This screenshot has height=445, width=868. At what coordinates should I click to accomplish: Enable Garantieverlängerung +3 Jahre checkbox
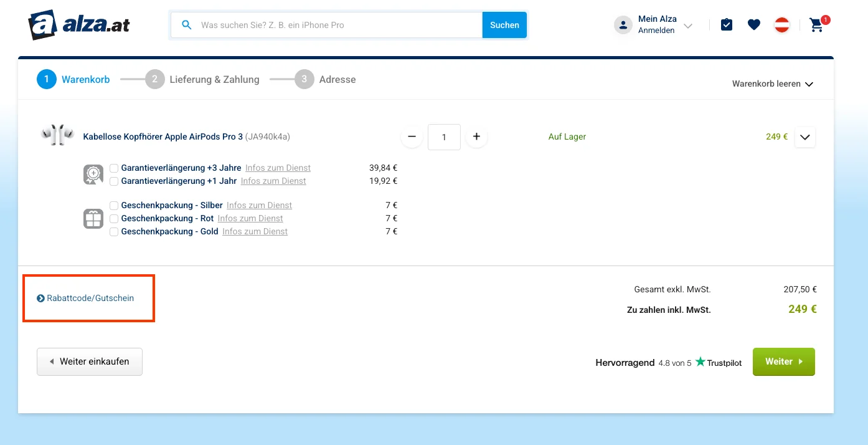tap(114, 168)
